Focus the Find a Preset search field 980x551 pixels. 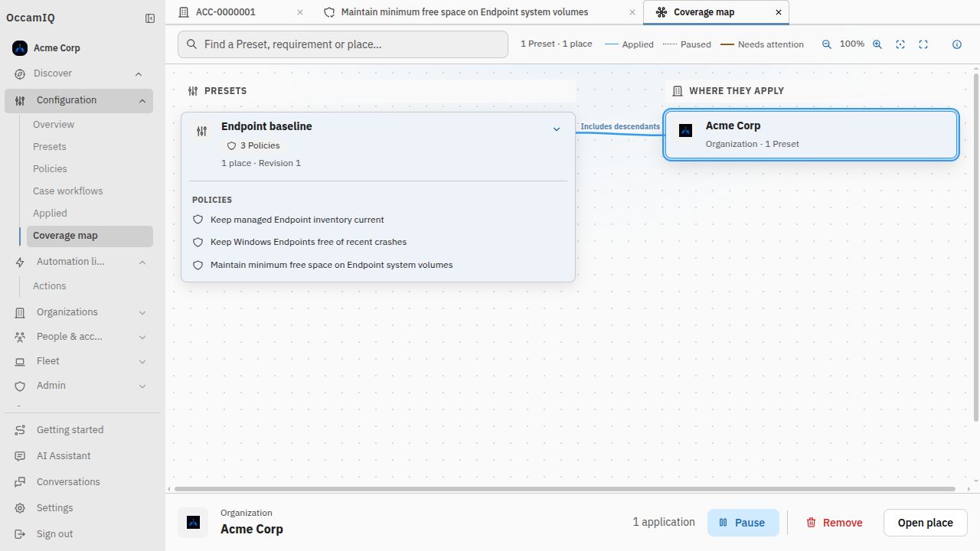point(343,44)
